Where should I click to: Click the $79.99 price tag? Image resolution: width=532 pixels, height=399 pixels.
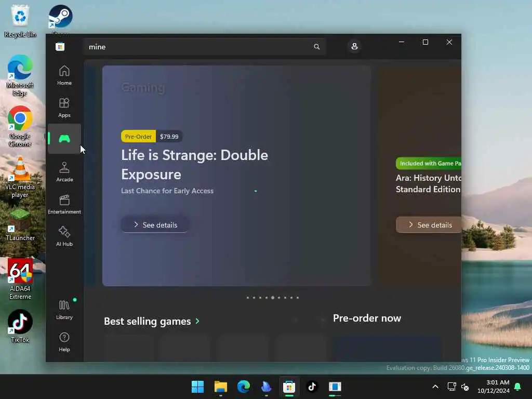[x=169, y=137]
